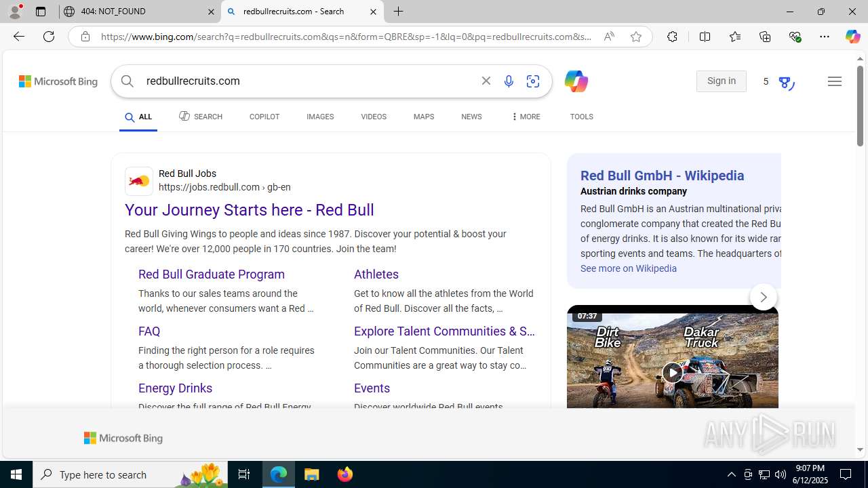Search using an image camera icon
Image resolution: width=868 pixels, height=488 pixels.
533,81
